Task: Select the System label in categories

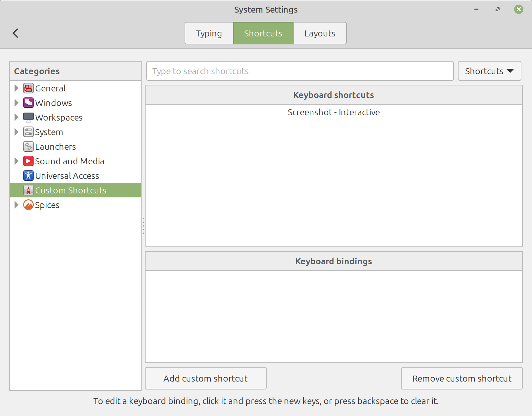Action: point(49,132)
